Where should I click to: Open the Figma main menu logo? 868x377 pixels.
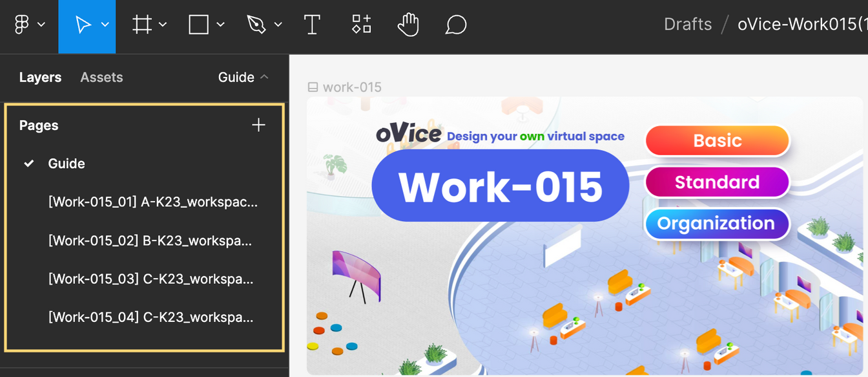pyautogui.click(x=22, y=25)
